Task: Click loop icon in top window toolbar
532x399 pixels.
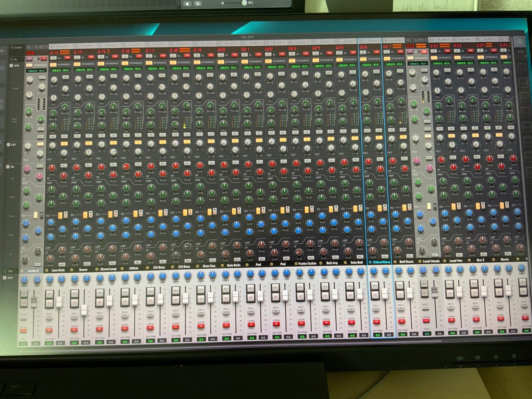Action: [198, 4]
